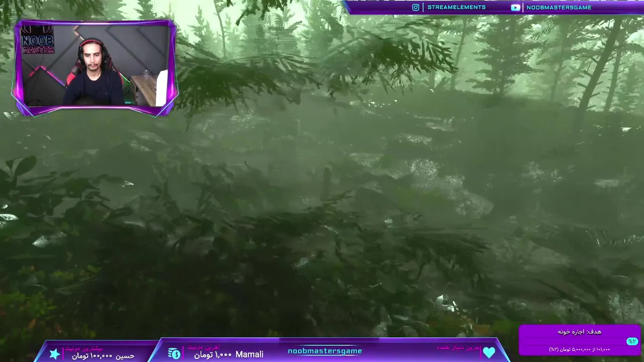Click the بیشترین دونیت label
The height and width of the screenshot is (362, 644).
pos(84,348)
